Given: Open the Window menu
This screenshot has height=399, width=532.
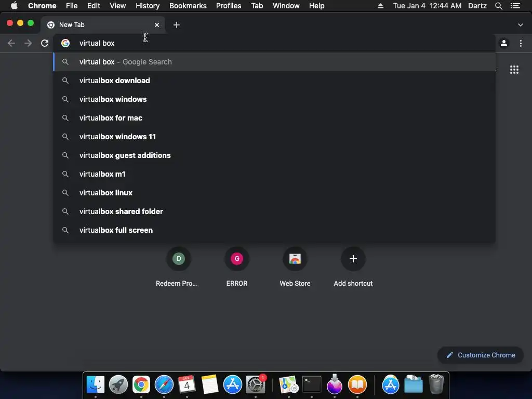Looking at the screenshot, I should point(286,6).
